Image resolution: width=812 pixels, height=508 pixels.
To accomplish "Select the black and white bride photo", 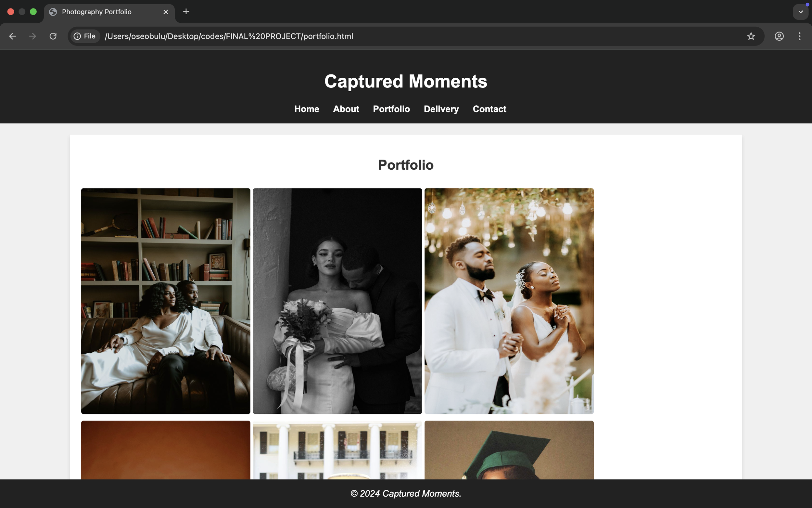I will pyautogui.click(x=337, y=301).
